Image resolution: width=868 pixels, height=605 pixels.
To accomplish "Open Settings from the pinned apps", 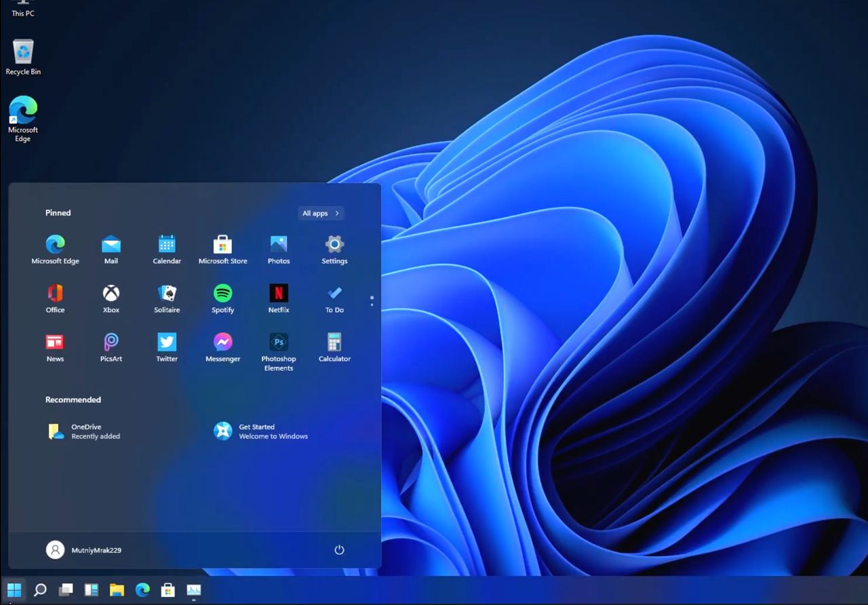I will pyautogui.click(x=334, y=250).
